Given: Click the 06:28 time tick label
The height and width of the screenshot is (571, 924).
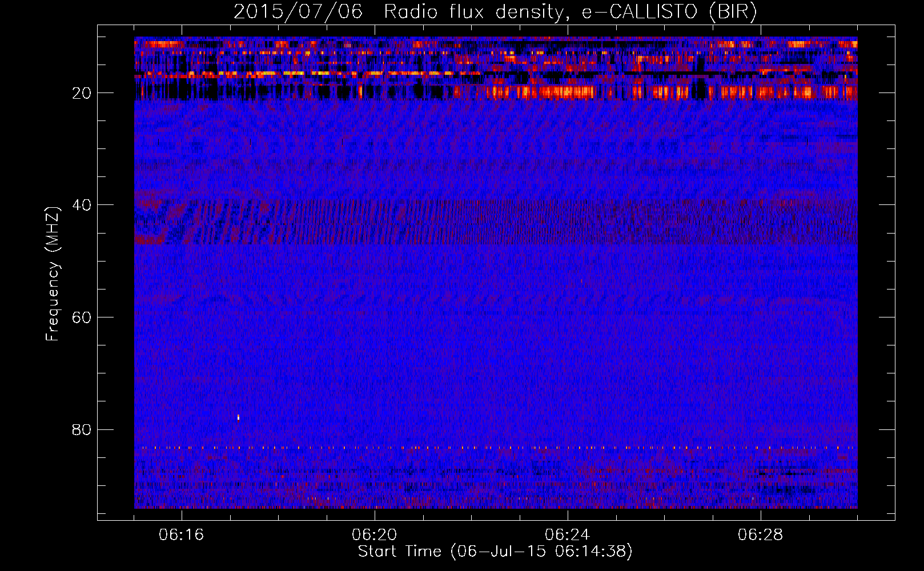Looking at the screenshot, I should point(761,535).
